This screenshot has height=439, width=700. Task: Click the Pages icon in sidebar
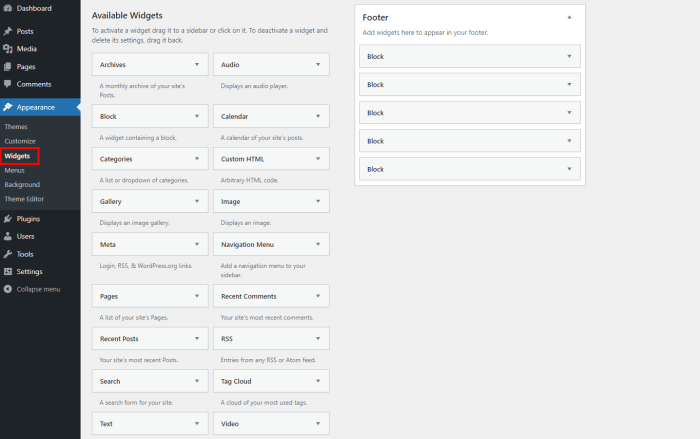(8, 67)
